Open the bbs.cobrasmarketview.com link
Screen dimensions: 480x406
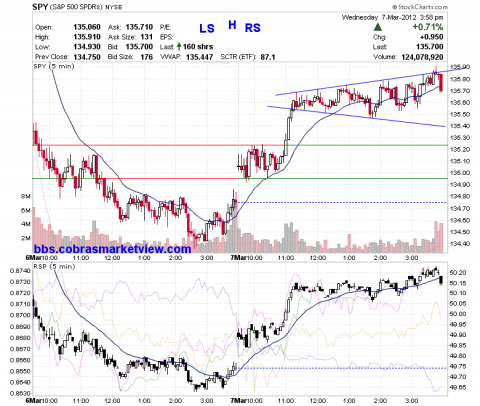pyautogui.click(x=113, y=249)
